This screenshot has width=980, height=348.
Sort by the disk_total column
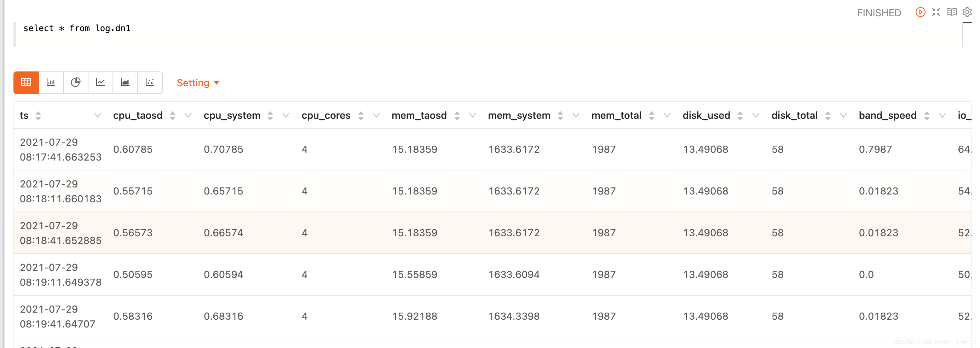click(x=828, y=116)
